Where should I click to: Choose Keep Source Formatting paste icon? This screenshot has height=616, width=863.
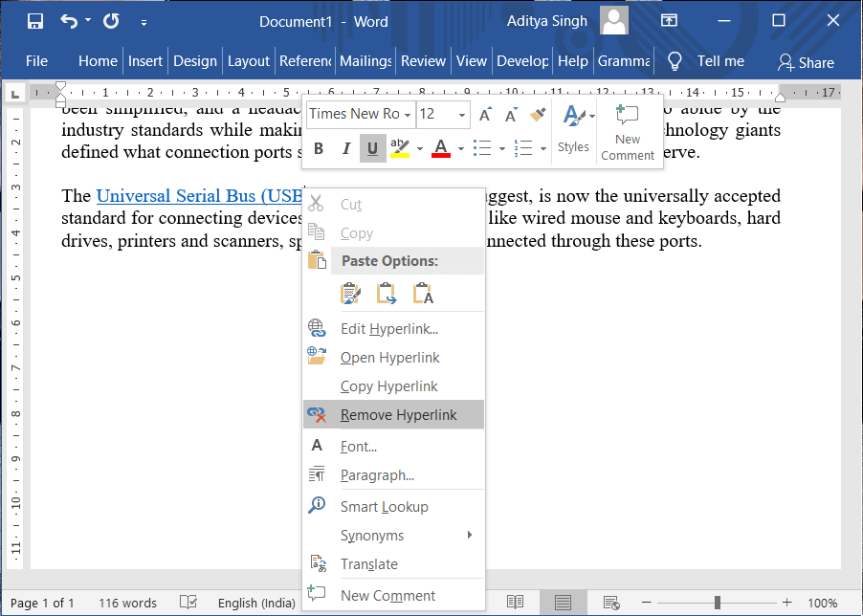(x=350, y=294)
